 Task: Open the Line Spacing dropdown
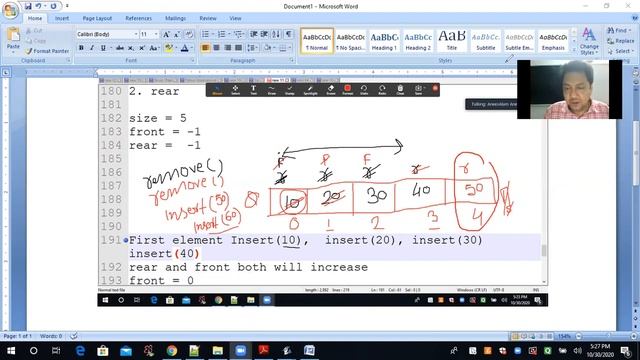(253, 48)
